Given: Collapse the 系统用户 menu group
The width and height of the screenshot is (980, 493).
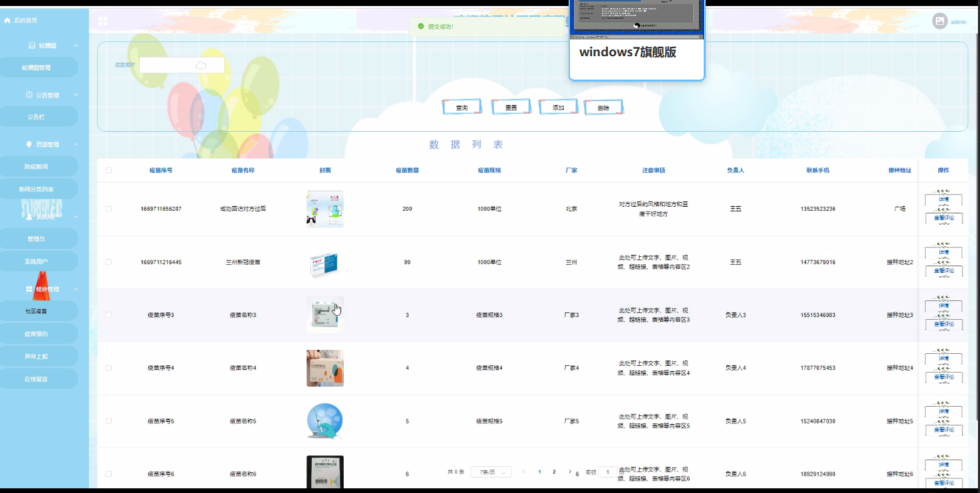Looking at the screenshot, I should tap(76, 217).
